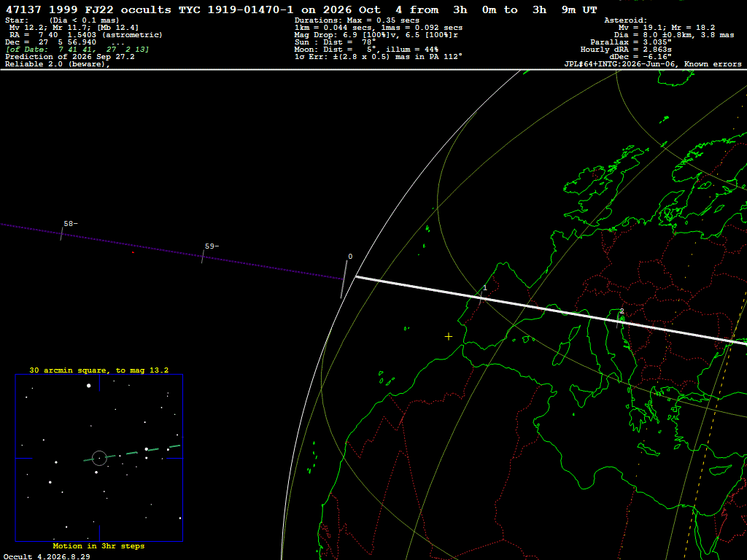Image resolution: width=747 pixels, height=560 pixels.
Task: Click the JPL#64+INTG source label
Action: tap(653, 64)
